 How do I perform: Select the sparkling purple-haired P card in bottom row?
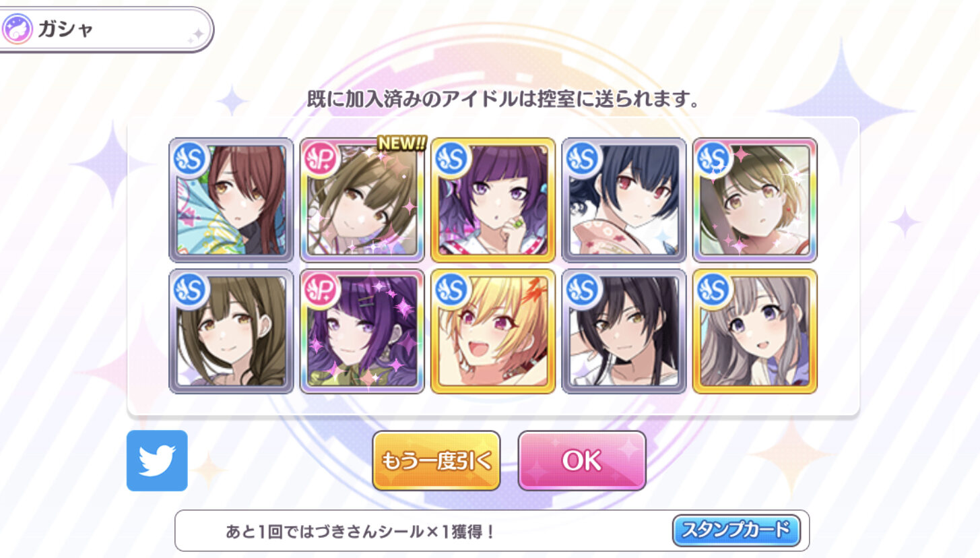click(362, 331)
